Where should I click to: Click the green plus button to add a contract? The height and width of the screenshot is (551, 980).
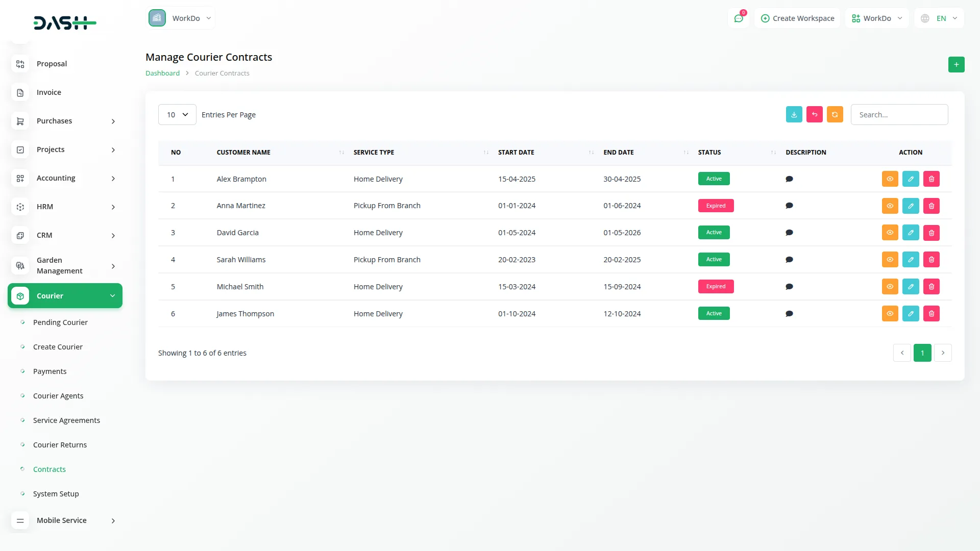point(957,64)
